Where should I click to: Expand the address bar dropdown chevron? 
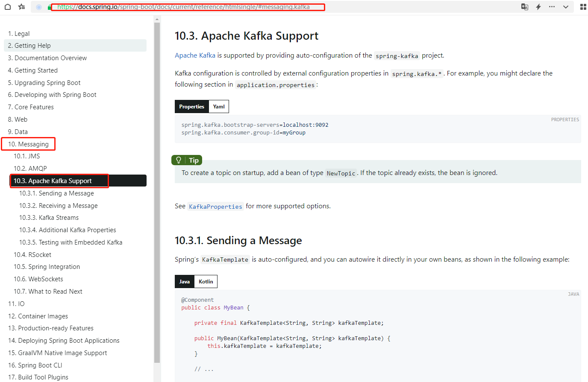(566, 7)
